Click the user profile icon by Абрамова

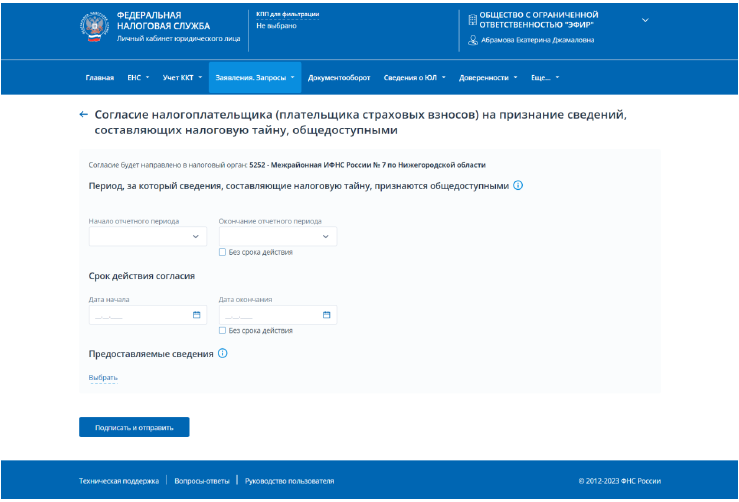click(x=473, y=41)
